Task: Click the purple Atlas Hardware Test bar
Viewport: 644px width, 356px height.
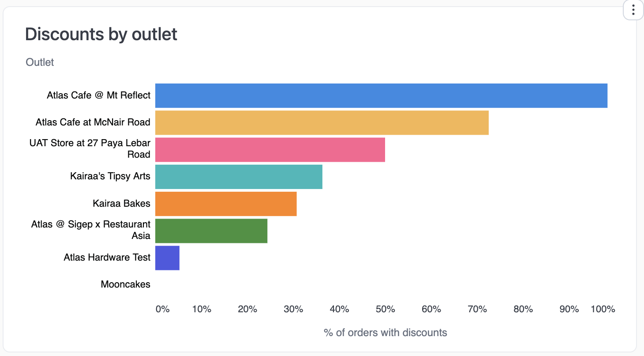Action: tap(167, 258)
